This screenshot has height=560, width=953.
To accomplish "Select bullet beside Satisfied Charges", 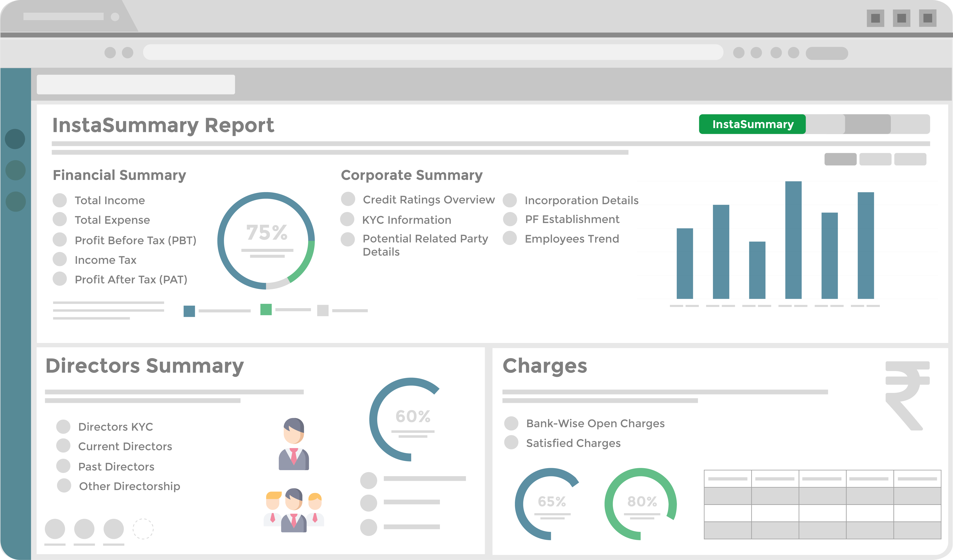I will tap(511, 442).
